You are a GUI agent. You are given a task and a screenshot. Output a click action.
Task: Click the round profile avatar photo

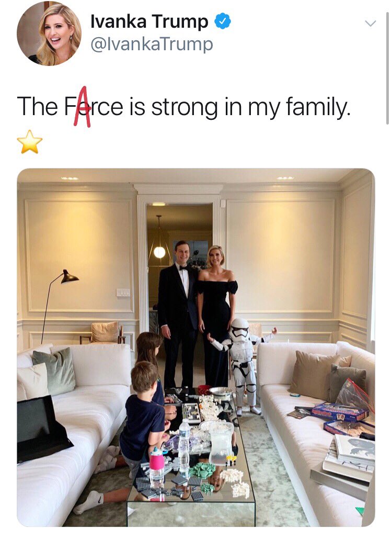tap(49, 34)
